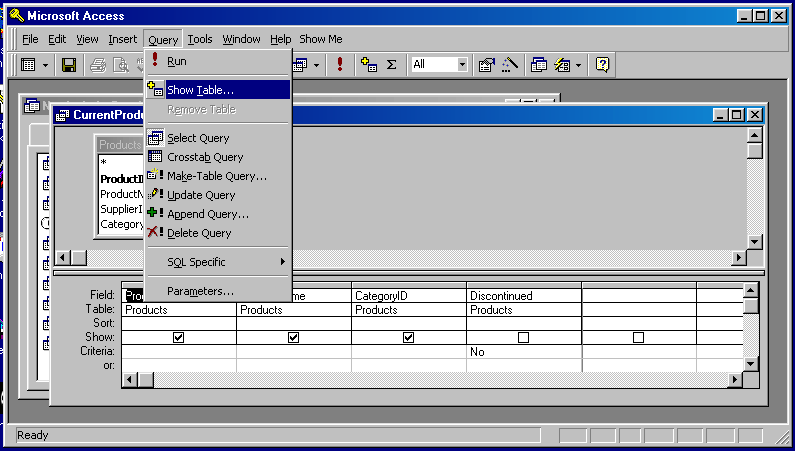Open the Help menu
Viewport: 795px width, 451px height.
280,39
